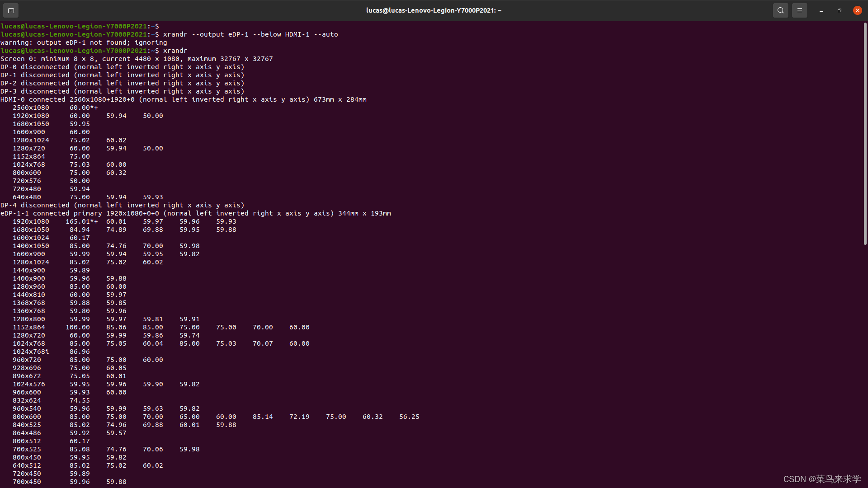The image size is (868, 488).
Task: Click the 165.01*+ refresh rate value
Action: pos(81,221)
